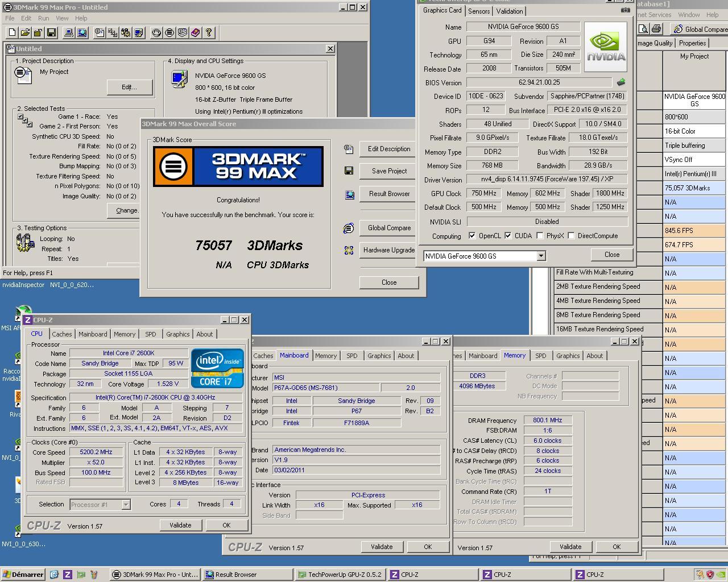Click the Open project folder icon in 3DMark
This screenshot has width=728, height=582.
(25, 32)
